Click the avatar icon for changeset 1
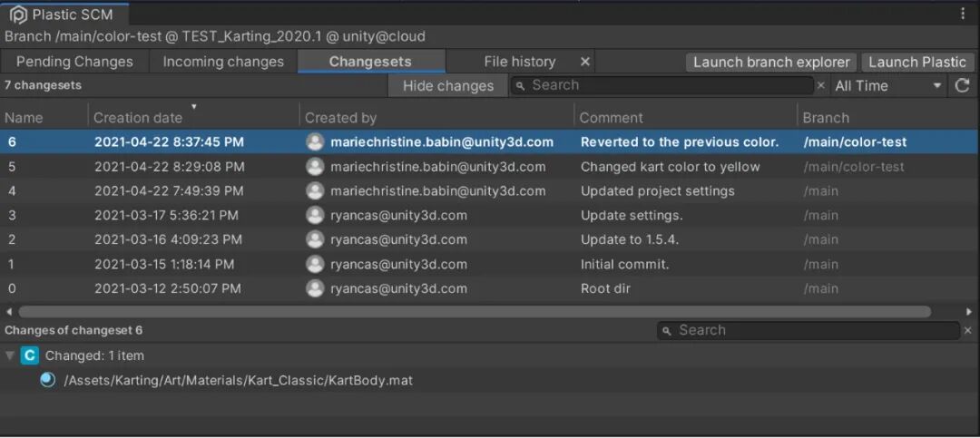This screenshot has height=438, width=980. pyautogui.click(x=315, y=264)
